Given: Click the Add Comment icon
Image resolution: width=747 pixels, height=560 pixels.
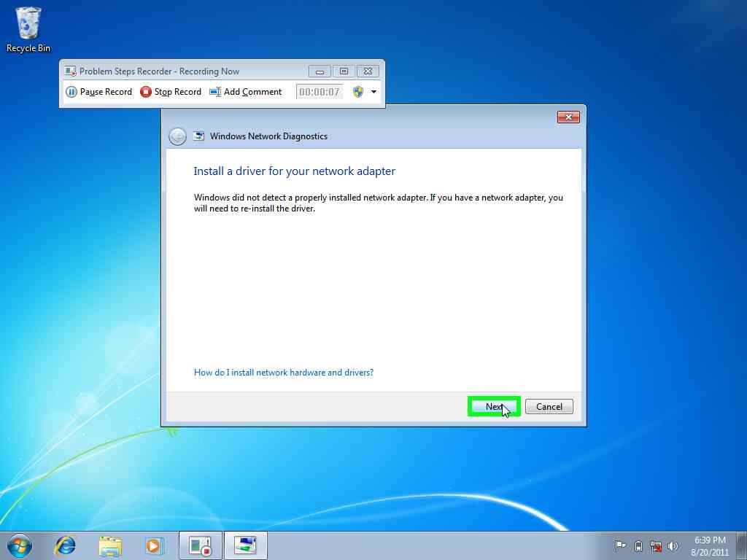Looking at the screenshot, I should click(x=214, y=92).
